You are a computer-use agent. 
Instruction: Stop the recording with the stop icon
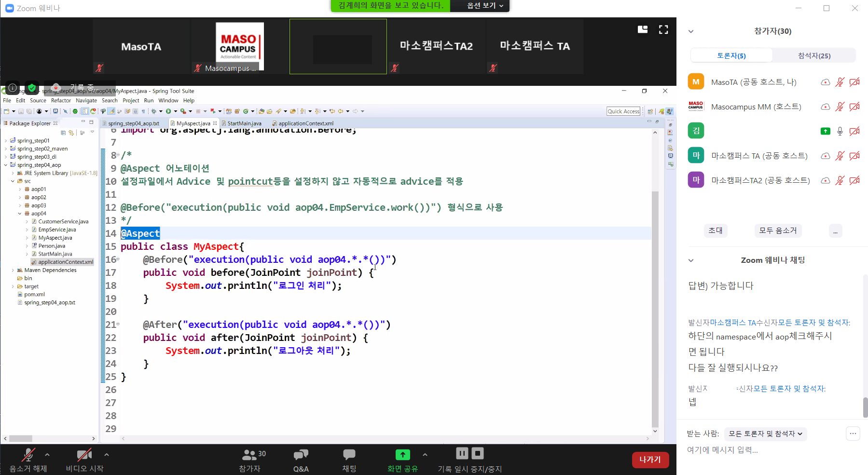pos(478,453)
